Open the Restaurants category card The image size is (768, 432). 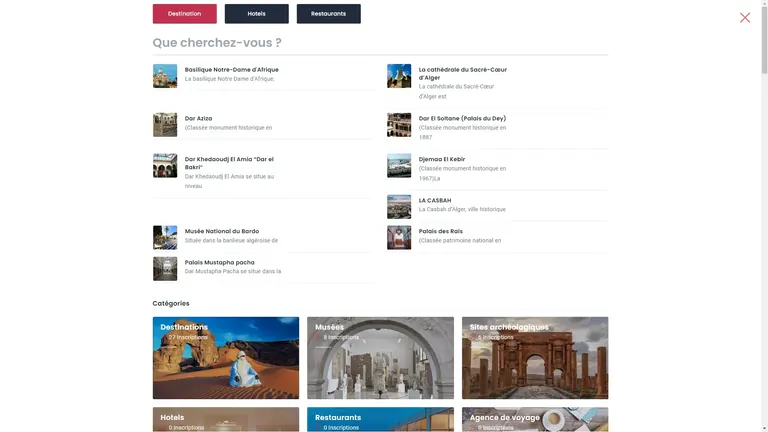(381, 419)
